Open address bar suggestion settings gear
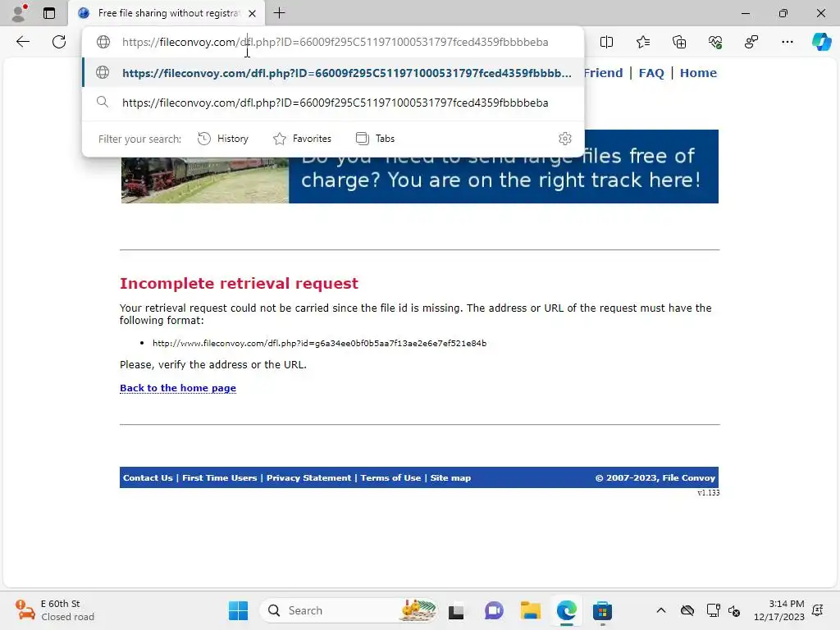The image size is (840, 630). point(564,139)
